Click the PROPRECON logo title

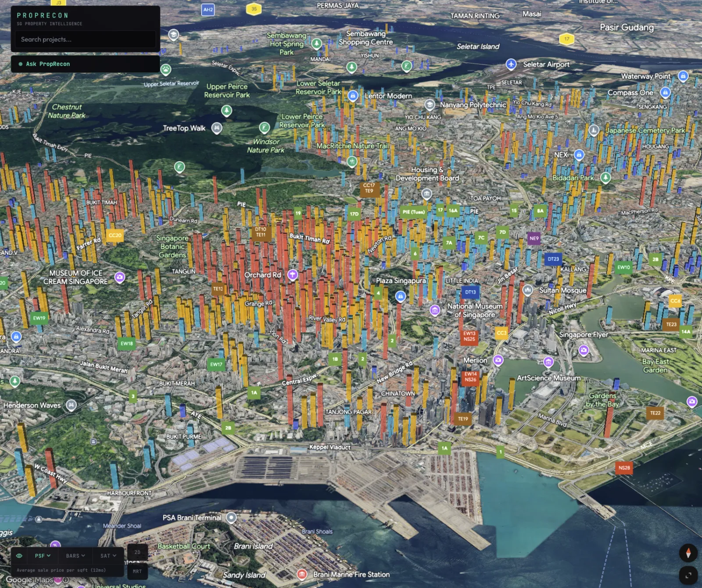(x=43, y=15)
